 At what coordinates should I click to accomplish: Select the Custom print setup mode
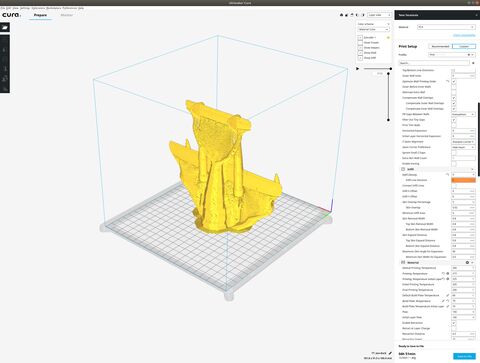click(464, 46)
